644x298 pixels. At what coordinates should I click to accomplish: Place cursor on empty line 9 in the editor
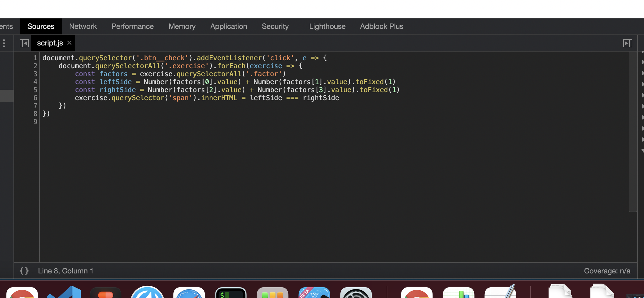[123, 122]
